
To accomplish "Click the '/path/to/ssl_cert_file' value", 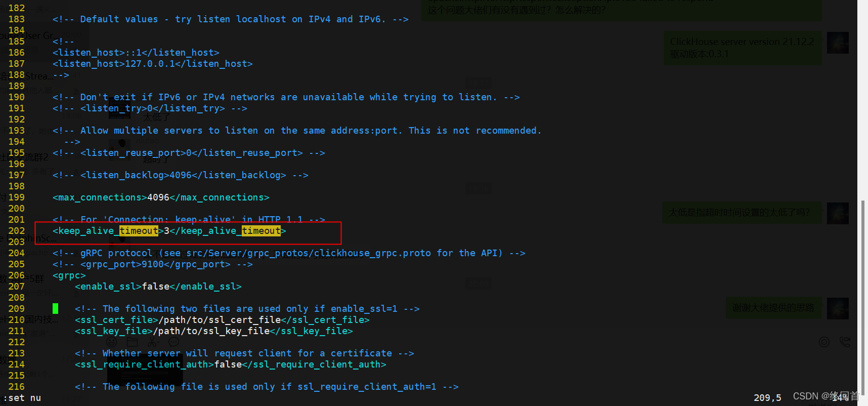I will (220, 320).
